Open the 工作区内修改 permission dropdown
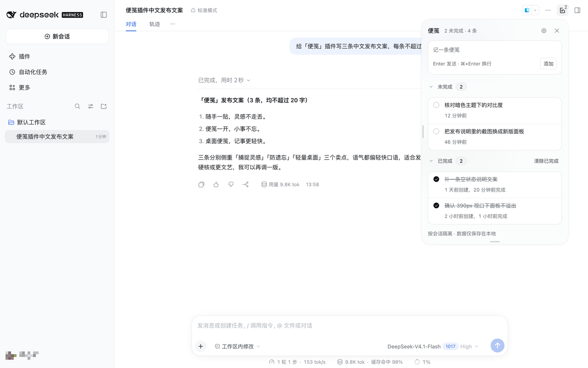The image size is (588, 368). 237,346
